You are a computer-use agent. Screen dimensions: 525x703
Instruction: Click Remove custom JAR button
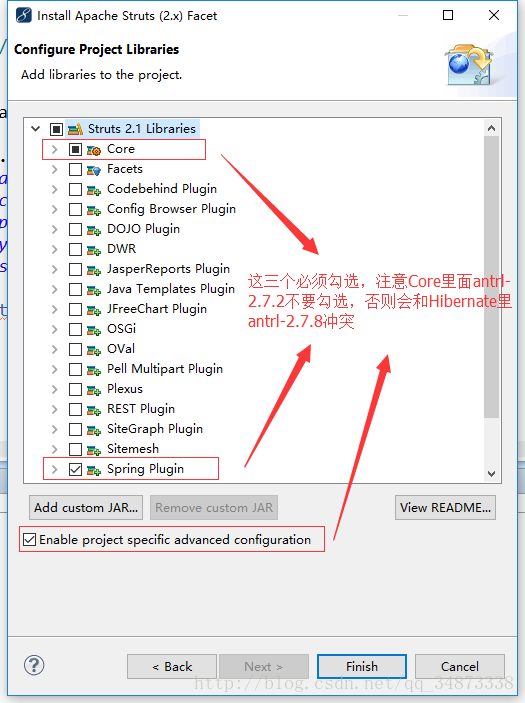pyautogui.click(x=214, y=508)
